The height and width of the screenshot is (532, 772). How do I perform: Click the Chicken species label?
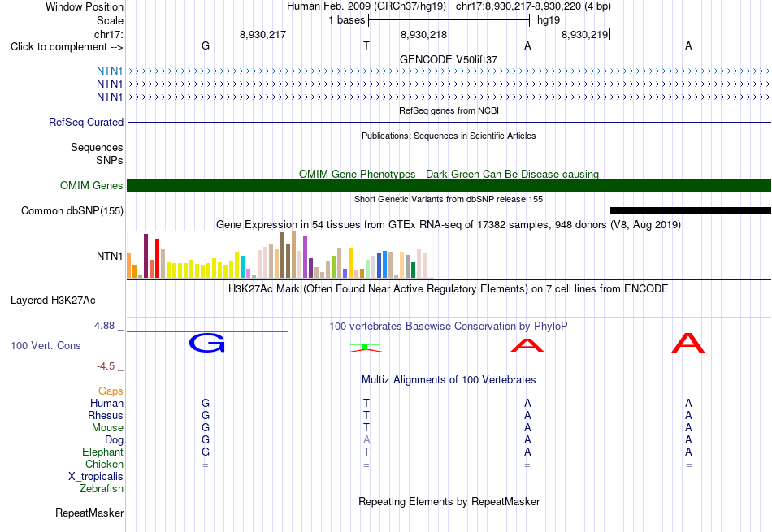[104, 464]
